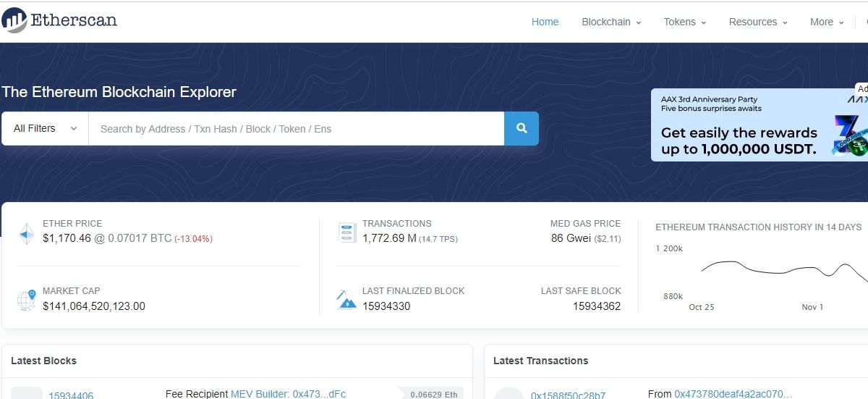The height and width of the screenshot is (399, 868).
Task: Open last safe block 15934362
Action: pos(597,306)
